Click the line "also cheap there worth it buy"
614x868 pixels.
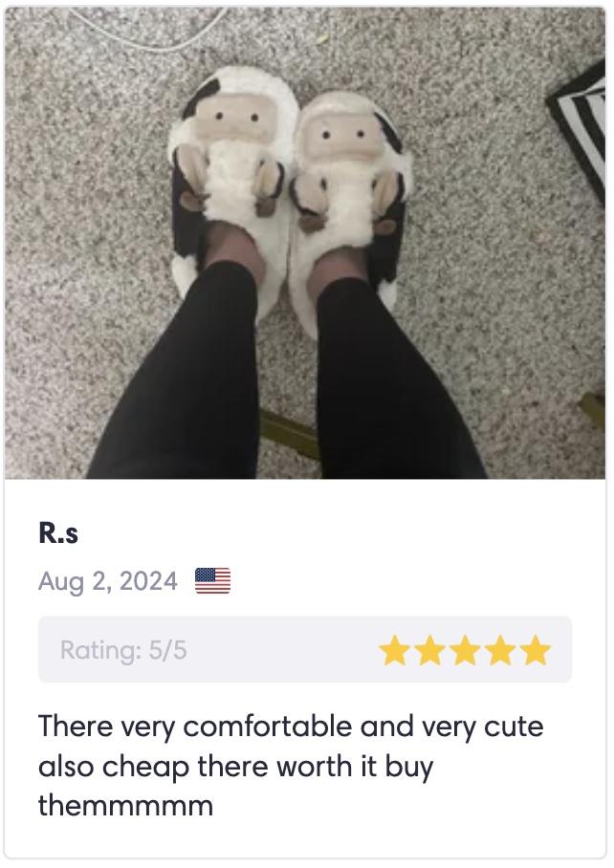[x=236, y=768]
